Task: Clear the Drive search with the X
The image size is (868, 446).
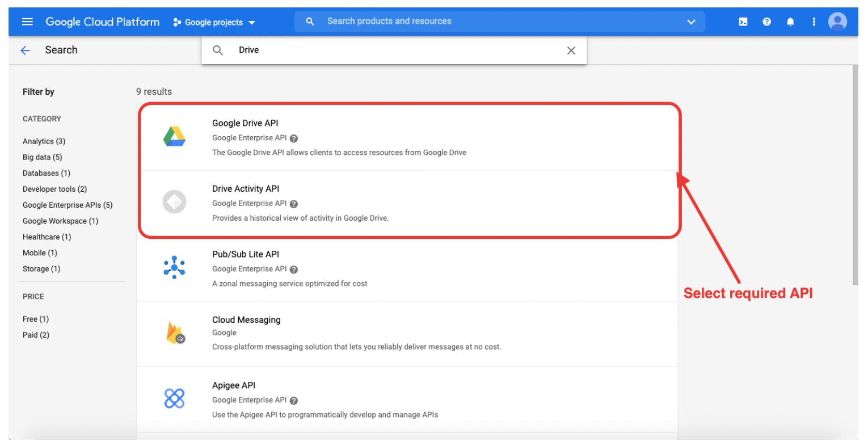Action: click(x=571, y=51)
